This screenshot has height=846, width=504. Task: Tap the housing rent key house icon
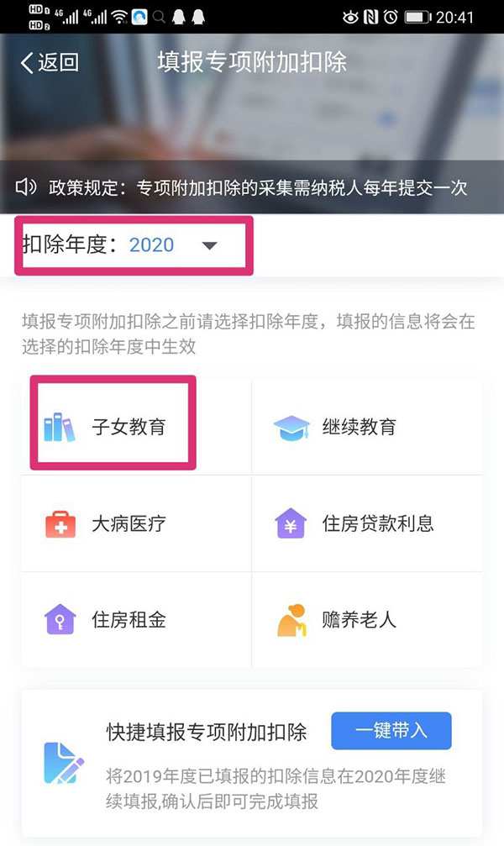(x=60, y=620)
